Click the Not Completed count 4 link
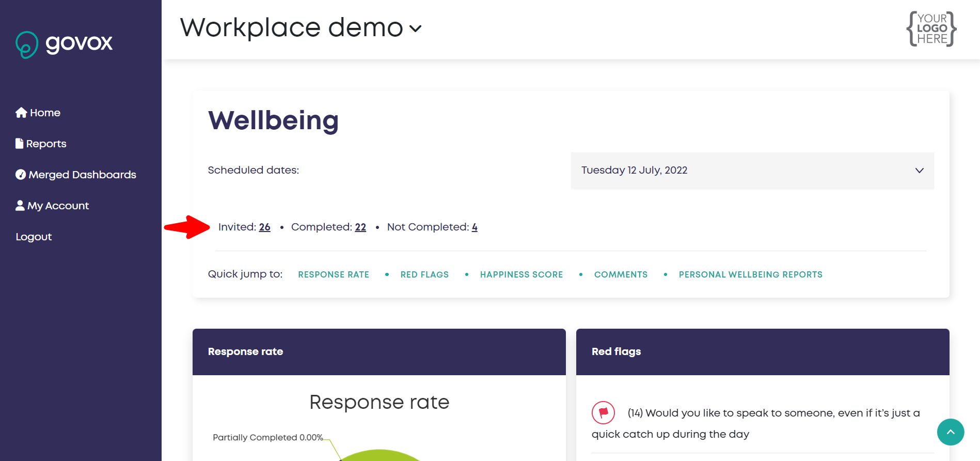This screenshot has height=461, width=980. [475, 227]
